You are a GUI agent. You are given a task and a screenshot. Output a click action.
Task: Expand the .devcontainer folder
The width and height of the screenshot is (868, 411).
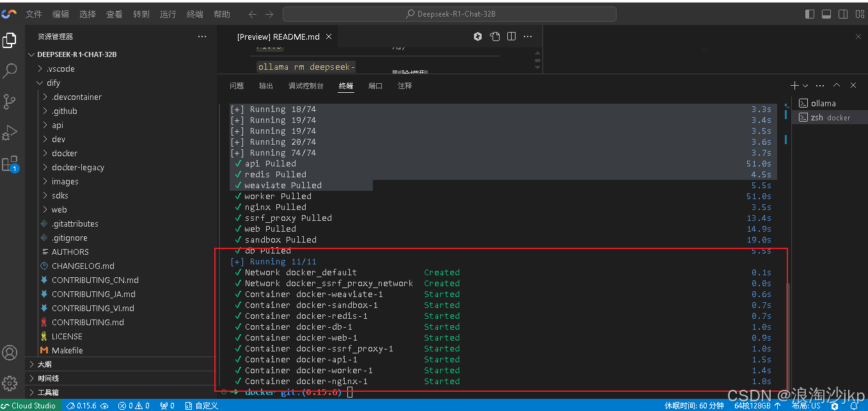click(121, 97)
